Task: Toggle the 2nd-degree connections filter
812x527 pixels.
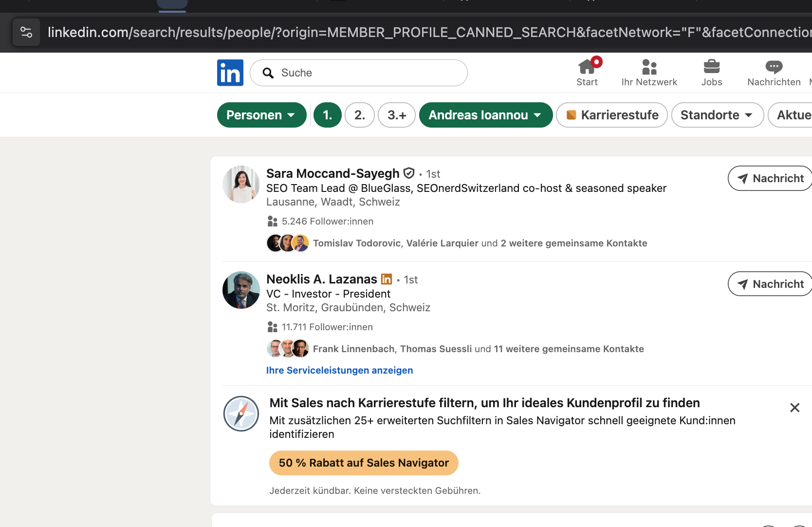Action: tap(360, 115)
